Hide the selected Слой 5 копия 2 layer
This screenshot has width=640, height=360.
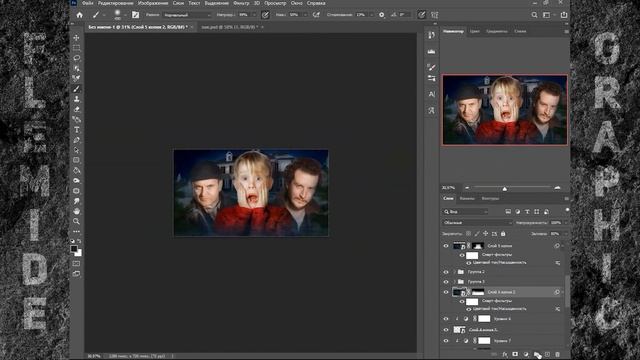(446, 292)
